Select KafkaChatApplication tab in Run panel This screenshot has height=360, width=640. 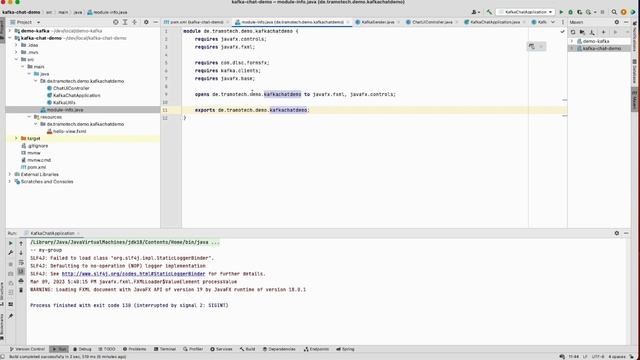tap(52, 233)
